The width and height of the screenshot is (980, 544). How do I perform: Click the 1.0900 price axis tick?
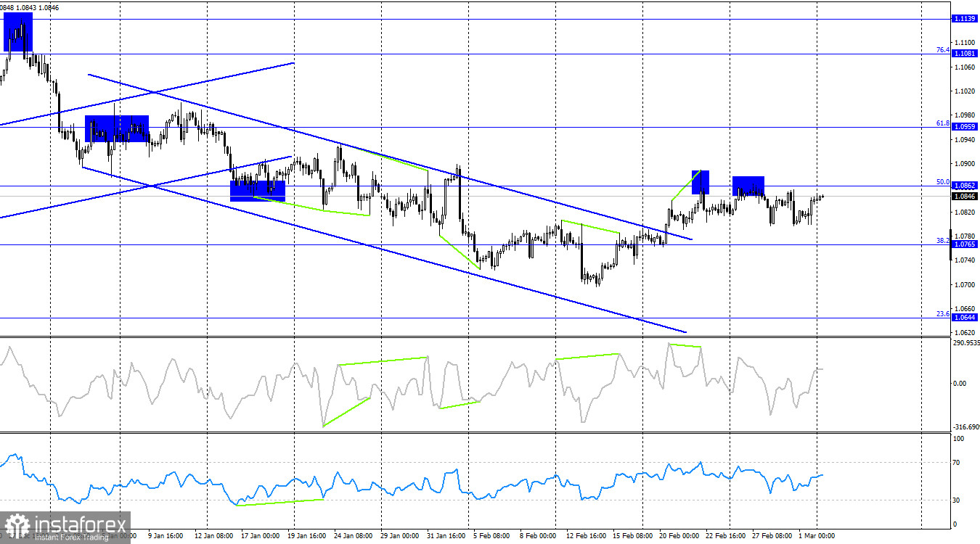(965, 164)
